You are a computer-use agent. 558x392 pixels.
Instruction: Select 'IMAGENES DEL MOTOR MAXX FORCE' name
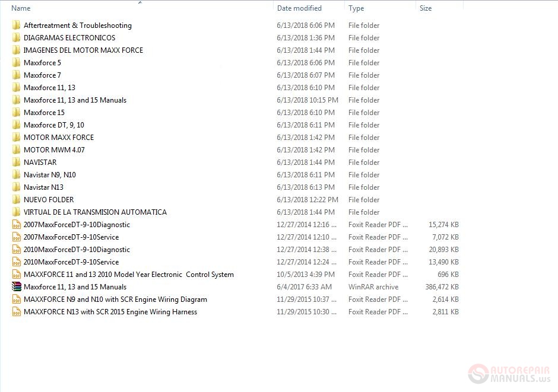point(83,50)
